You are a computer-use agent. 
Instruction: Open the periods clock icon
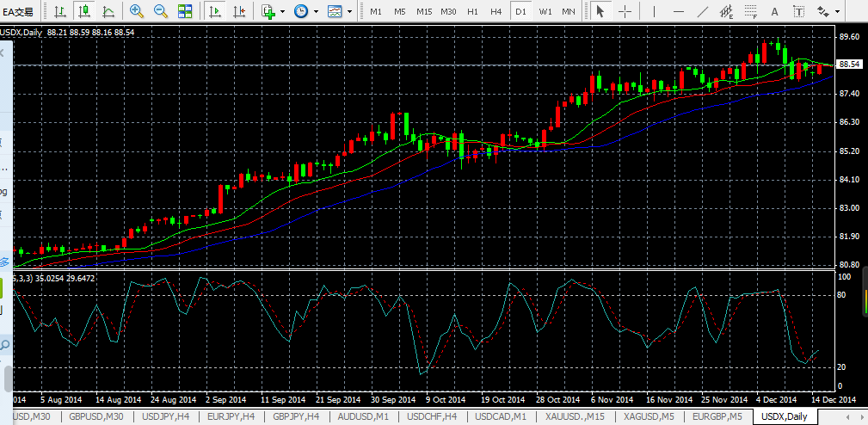(301, 11)
